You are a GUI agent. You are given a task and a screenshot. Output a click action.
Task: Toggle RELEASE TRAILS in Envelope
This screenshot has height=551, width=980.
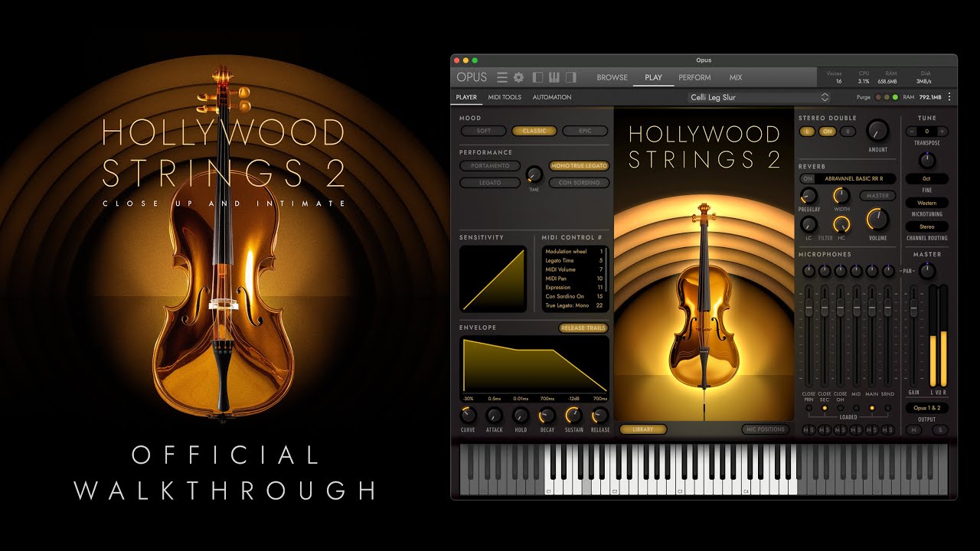click(x=583, y=328)
